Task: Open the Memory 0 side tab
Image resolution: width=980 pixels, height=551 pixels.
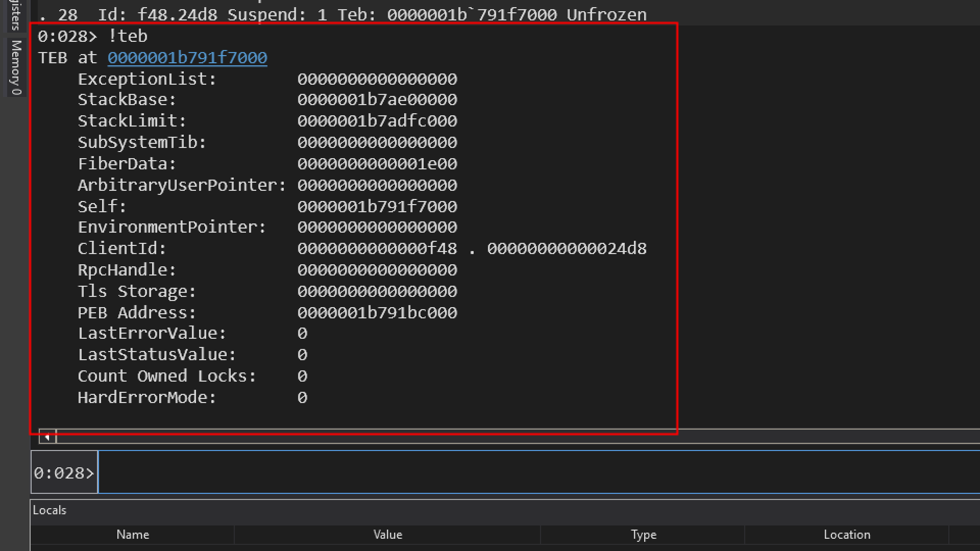Action: pos(16,67)
